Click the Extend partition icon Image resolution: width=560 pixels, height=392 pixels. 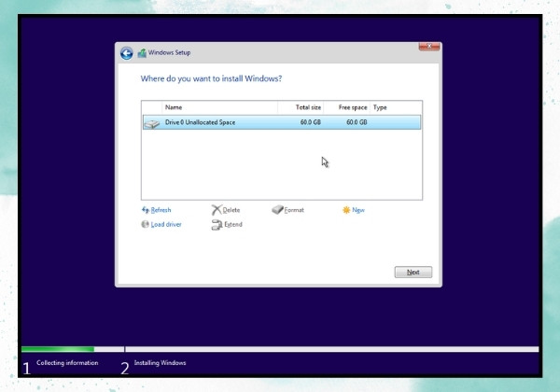217,225
